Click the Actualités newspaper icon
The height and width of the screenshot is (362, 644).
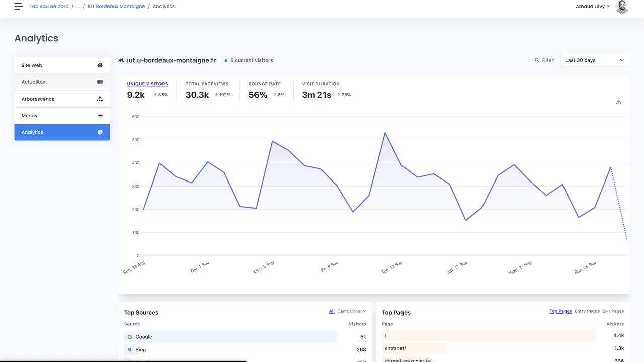click(x=100, y=82)
